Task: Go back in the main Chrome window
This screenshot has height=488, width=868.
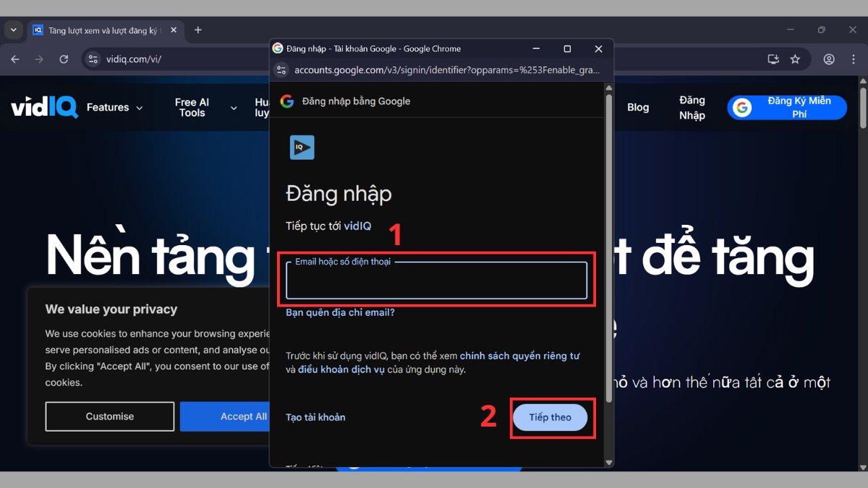Action: [15, 59]
